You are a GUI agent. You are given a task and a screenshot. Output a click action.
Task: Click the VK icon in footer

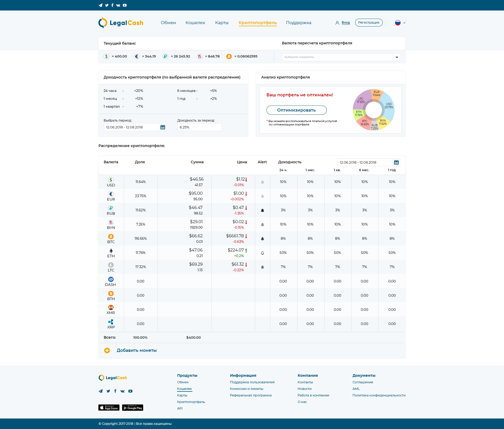[122, 391]
